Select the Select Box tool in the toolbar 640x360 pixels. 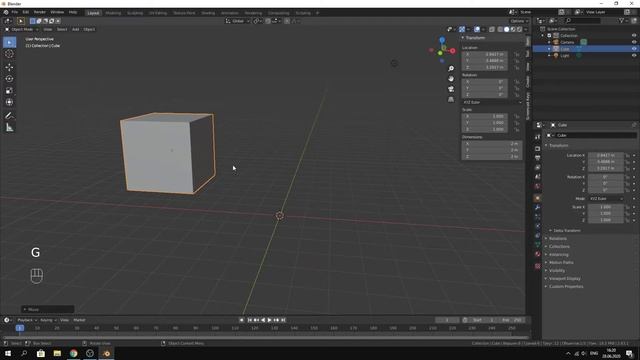tap(9, 42)
